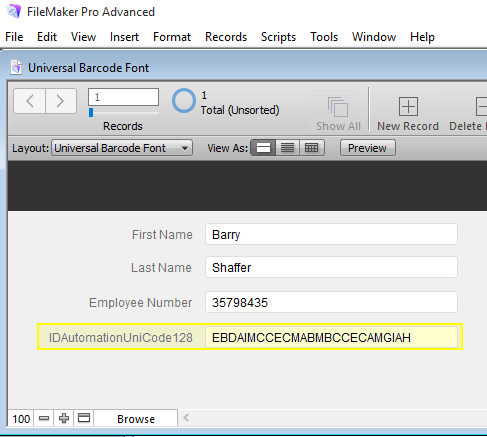
Task: Toggle the status toolbar icon at bottom
Action: pyautogui.click(x=84, y=418)
